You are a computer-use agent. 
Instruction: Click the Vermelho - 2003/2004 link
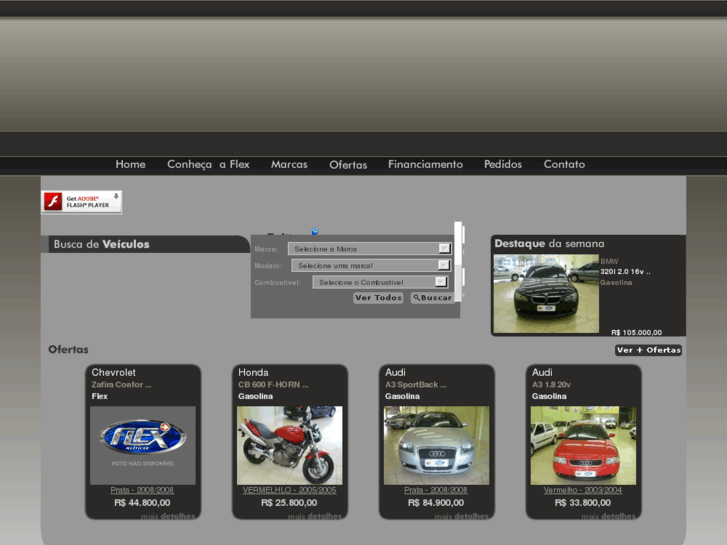tap(583, 490)
